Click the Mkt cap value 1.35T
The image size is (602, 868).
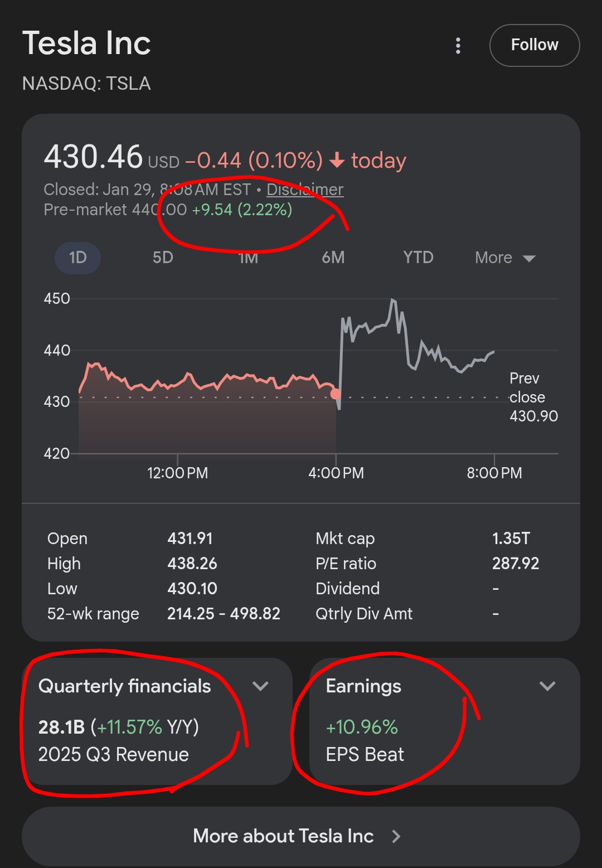[511, 539]
